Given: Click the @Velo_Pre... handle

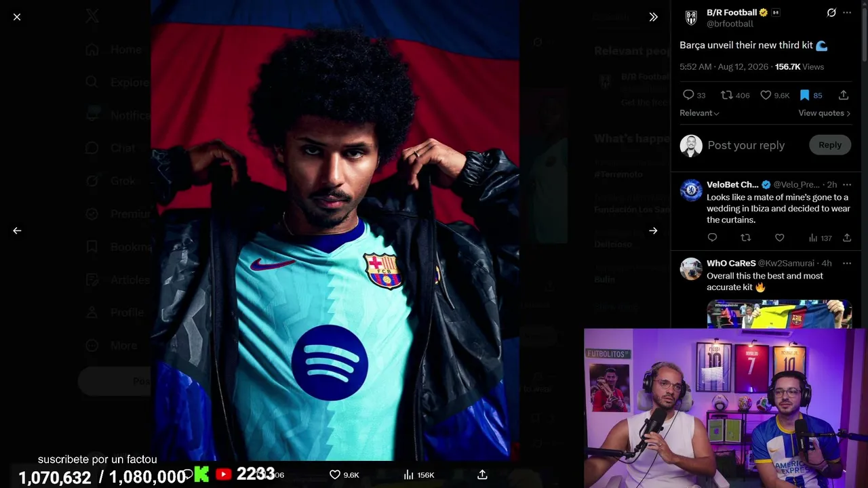Looking at the screenshot, I should point(796,184).
